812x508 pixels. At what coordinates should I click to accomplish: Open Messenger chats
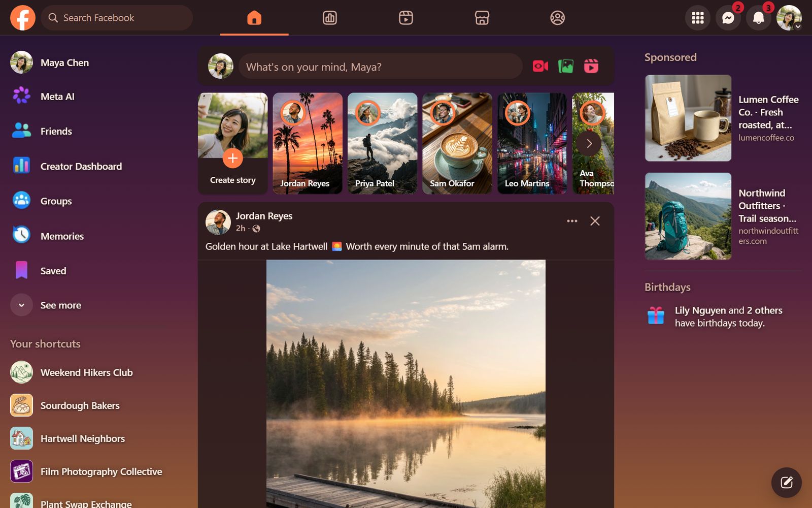tap(728, 18)
